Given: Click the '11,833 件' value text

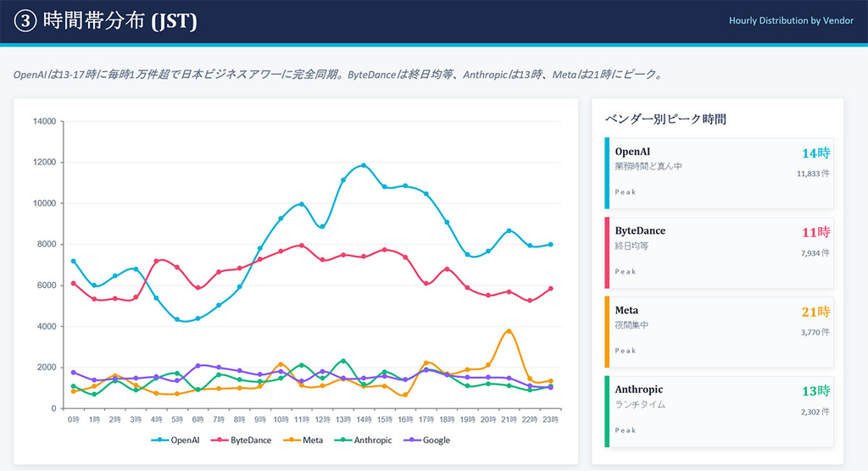Looking at the screenshot, I should (x=813, y=173).
